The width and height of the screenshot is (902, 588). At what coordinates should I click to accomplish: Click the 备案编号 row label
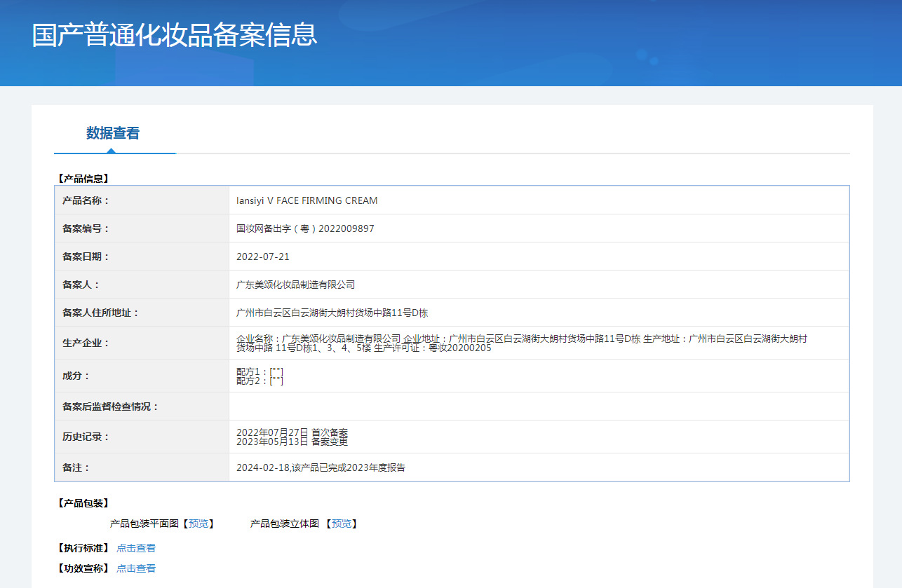[x=86, y=228]
